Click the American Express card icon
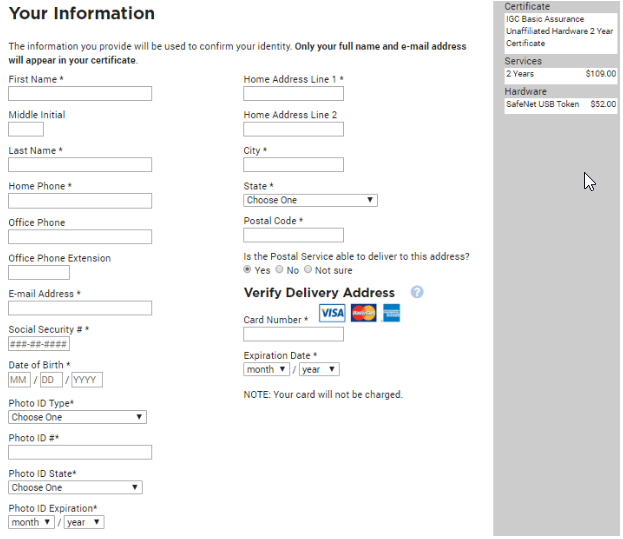Viewport: 623px width, 539px height. pyautogui.click(x=391, y=313)
